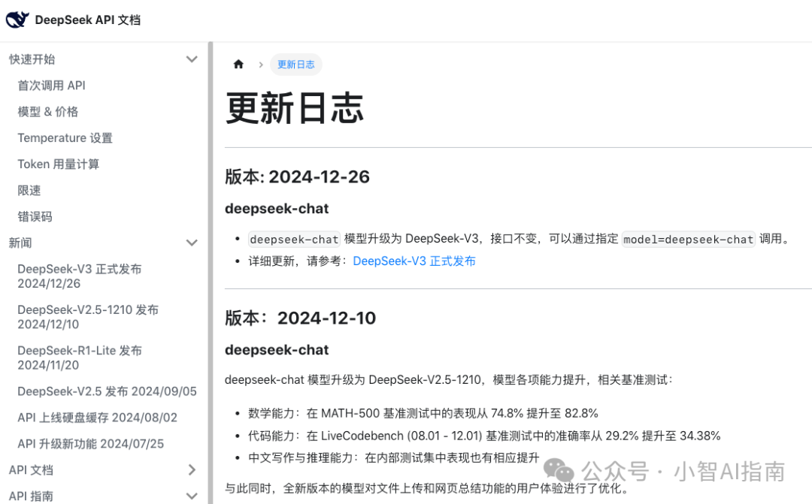Open the 模型 & 价格 page
The image size is (812, 504).
pyautogui.click(x=48, y=112)
